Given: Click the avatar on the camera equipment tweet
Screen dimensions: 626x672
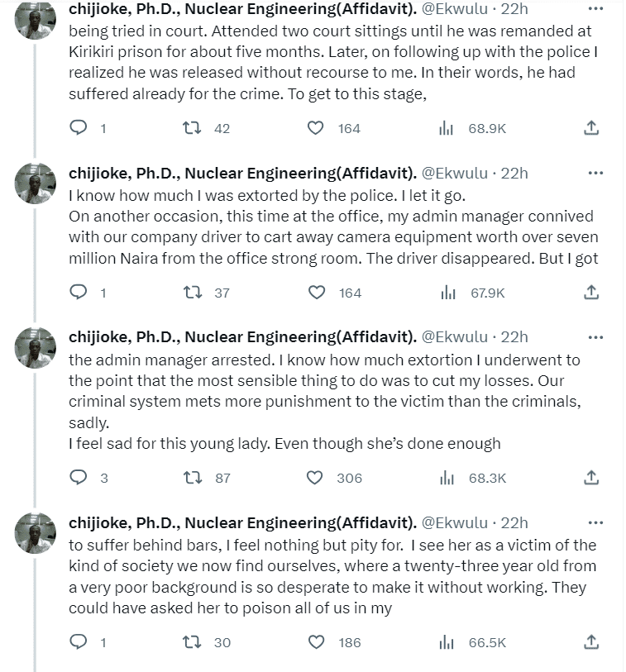Looking at the screenshot, I should click(36, 183).
